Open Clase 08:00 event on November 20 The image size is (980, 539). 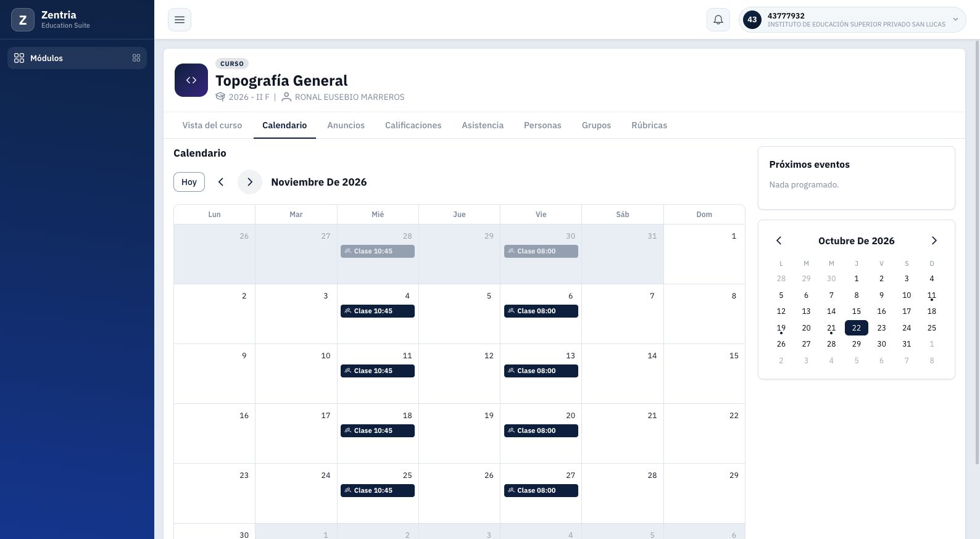[x=541, y=430]
